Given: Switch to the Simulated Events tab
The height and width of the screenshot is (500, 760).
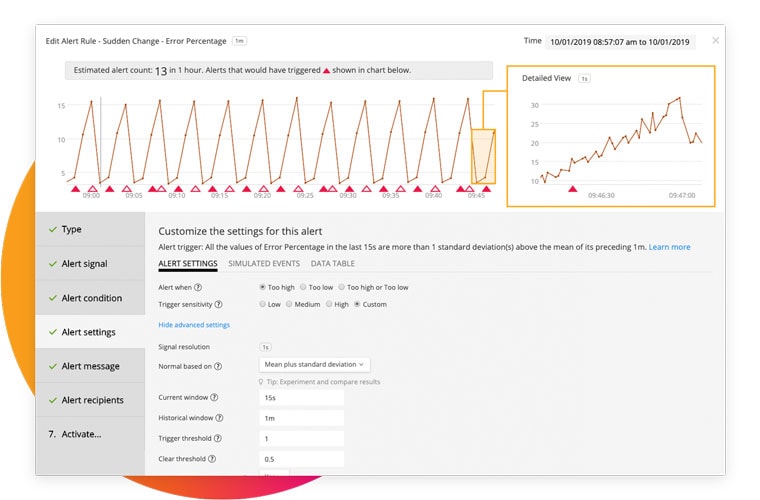Looking at the screenshot, I should click(263, 264).
